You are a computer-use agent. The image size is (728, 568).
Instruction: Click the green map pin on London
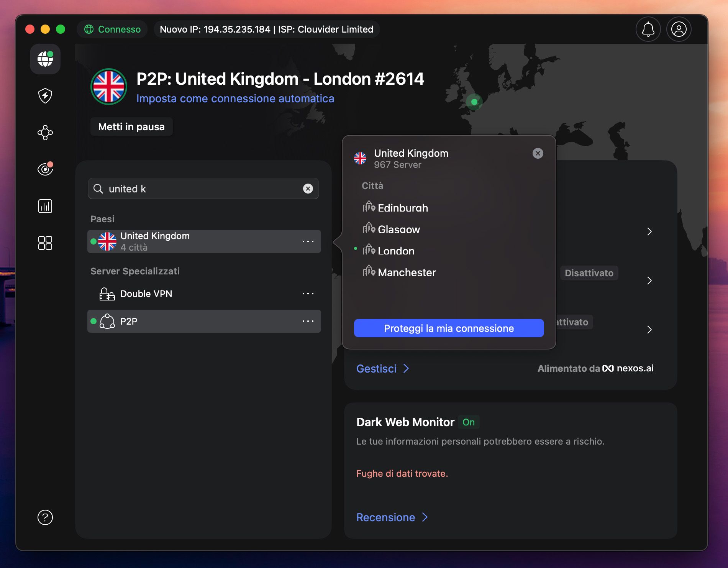click(474, 102)
